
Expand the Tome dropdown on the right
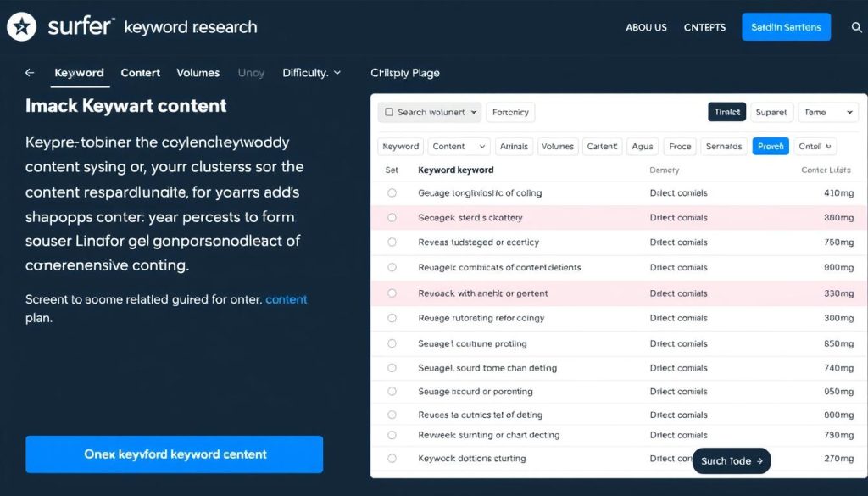click(x=828, y=111)
